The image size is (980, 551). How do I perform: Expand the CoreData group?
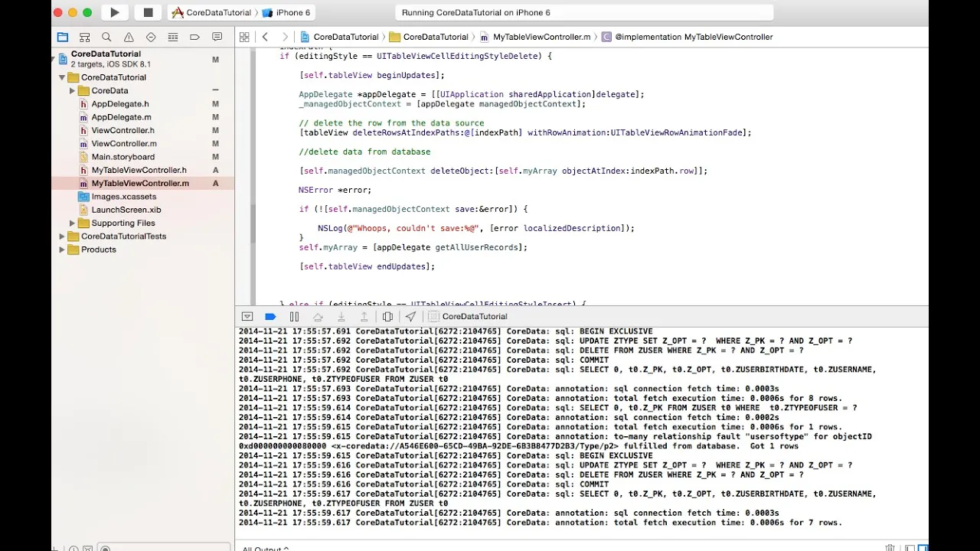click(72, 90)
